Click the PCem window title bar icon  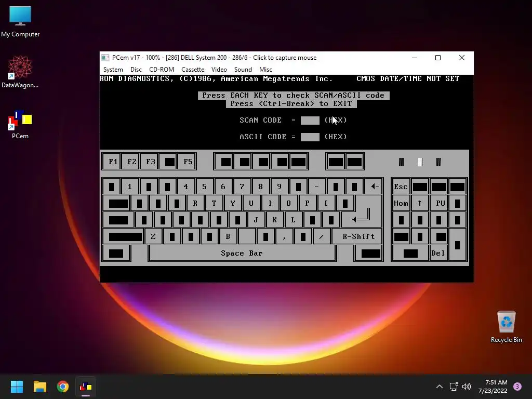105,58
